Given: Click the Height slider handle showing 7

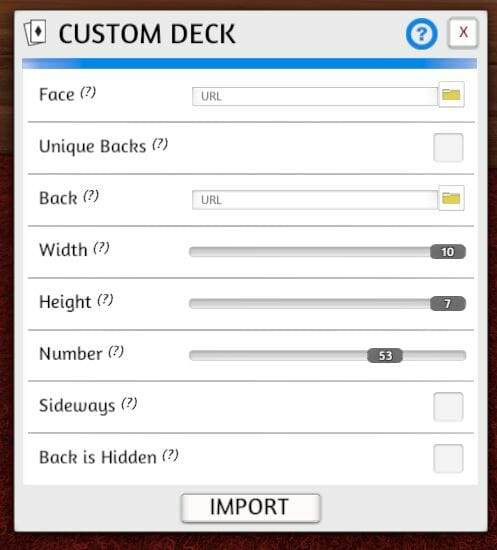Looking at the screenshot, I should point(448,303).
